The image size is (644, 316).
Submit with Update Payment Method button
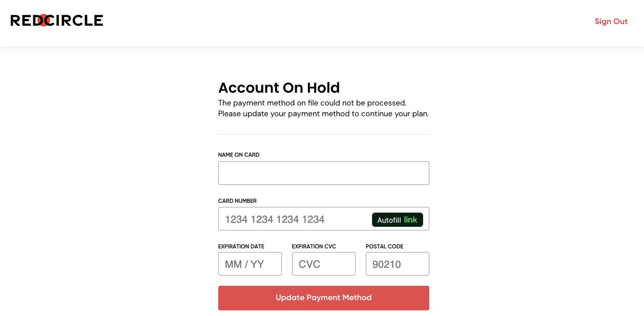(x=324, y=298)
